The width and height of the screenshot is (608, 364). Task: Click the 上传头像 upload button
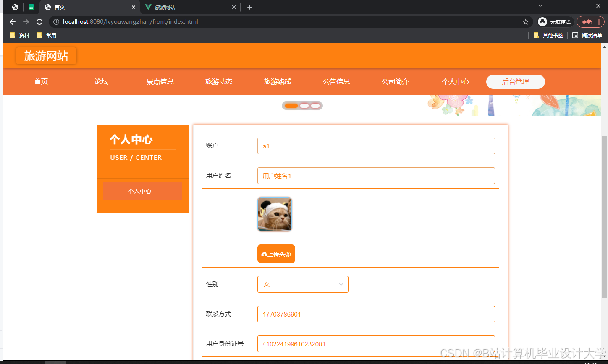pyautogui.click(x=276, y=254)
